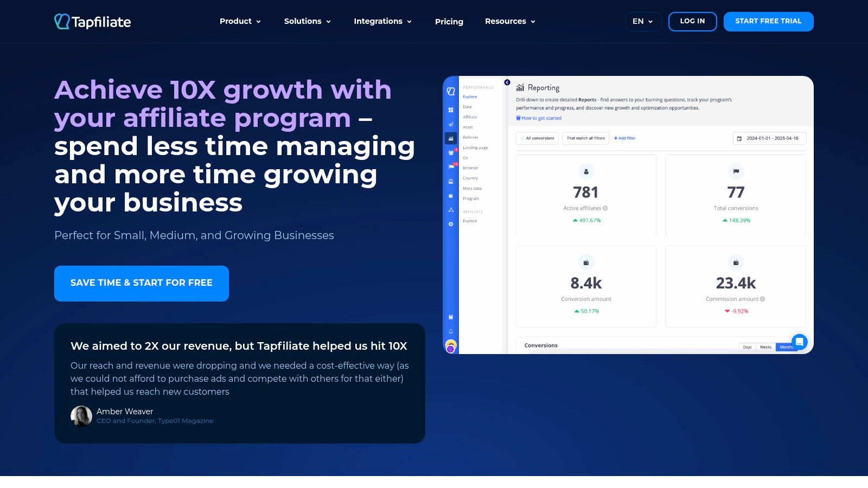Screen dimensions: 868x488
Task: Click the dashboard grid icon in sidebar
Action: 451,110
